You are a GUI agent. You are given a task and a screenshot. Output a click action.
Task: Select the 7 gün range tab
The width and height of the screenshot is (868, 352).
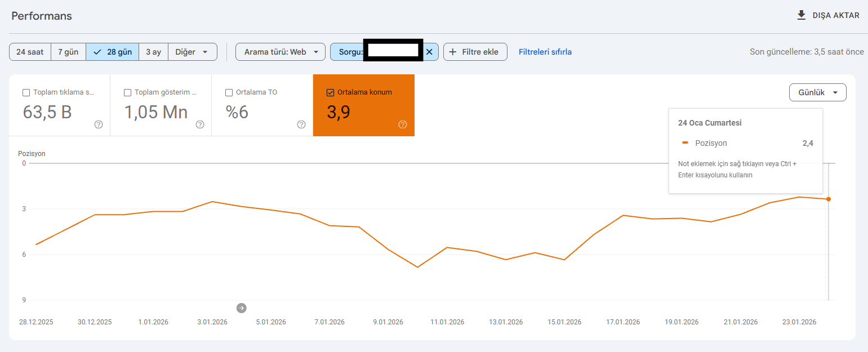click(x=68, y=52)
